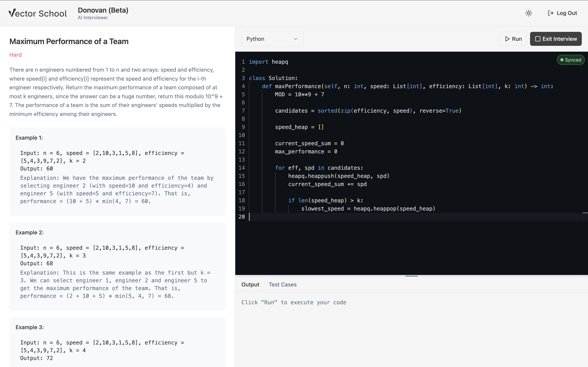Click the Run play triangle icon
Viewport: 588px width, 367px height.
507,39
